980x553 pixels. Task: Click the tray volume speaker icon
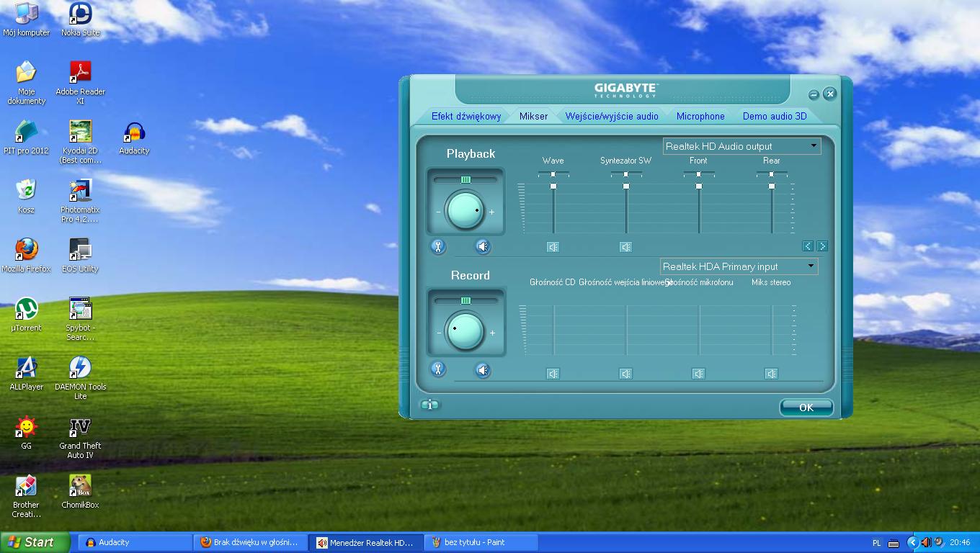click(x=926, y=542)
